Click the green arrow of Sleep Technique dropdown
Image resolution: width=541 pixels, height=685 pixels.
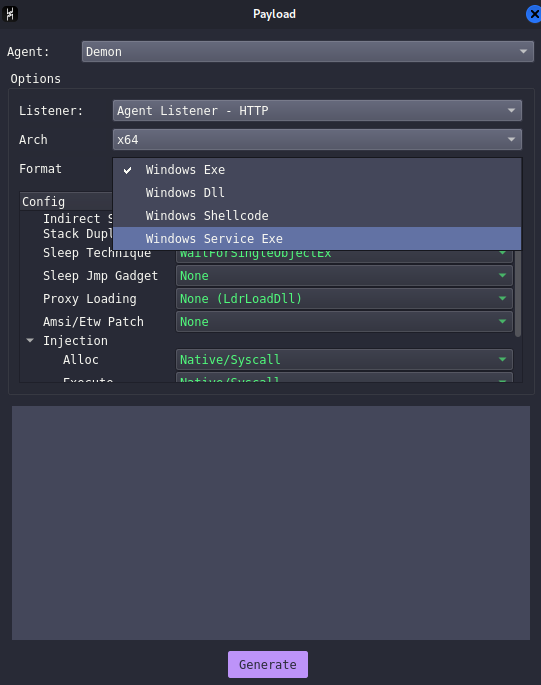[502, 253]
